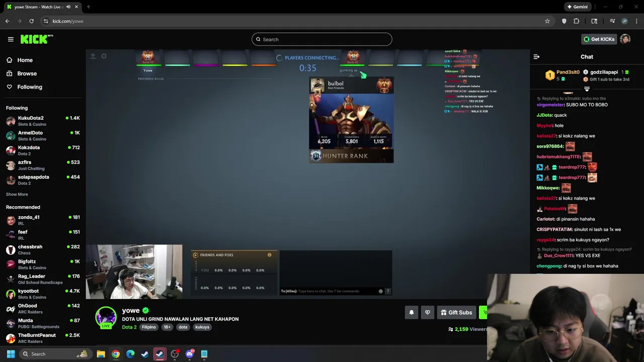Viewport: 644px width, 362px height.
Task: Open Windows Start menu
Action: click(x=11, y=354)
